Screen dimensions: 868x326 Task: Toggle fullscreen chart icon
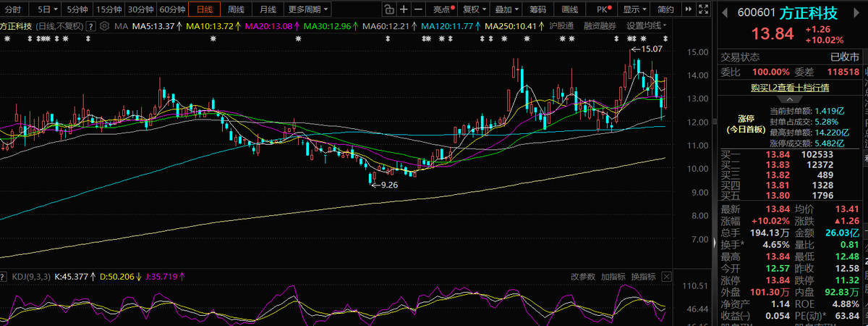point(702,9)
